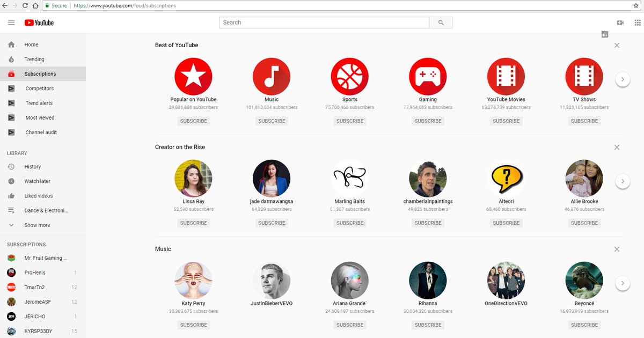Open Most viewed in sidebar
This screenshot has width=644, height=338.
point(43,117)
